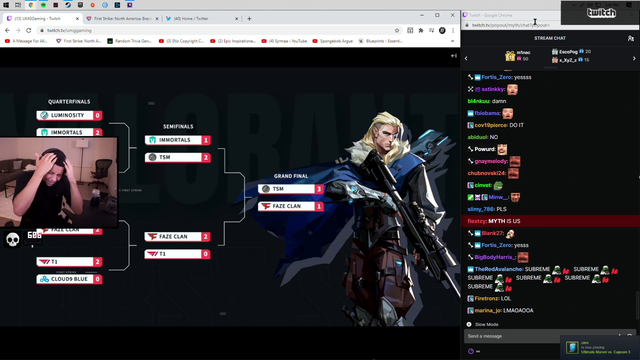Open the Chrome three-dot menu
Screen dimensions: 640x360
point(453,31)
